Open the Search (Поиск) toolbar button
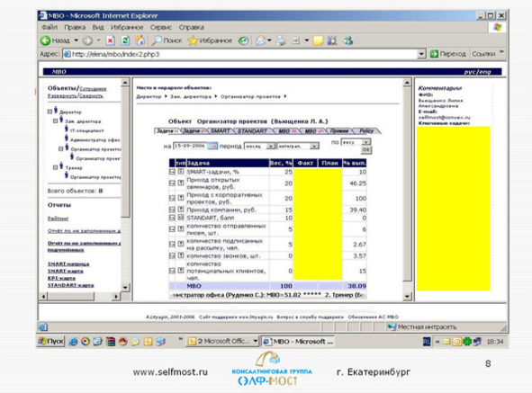 click(x=167, y=40)
